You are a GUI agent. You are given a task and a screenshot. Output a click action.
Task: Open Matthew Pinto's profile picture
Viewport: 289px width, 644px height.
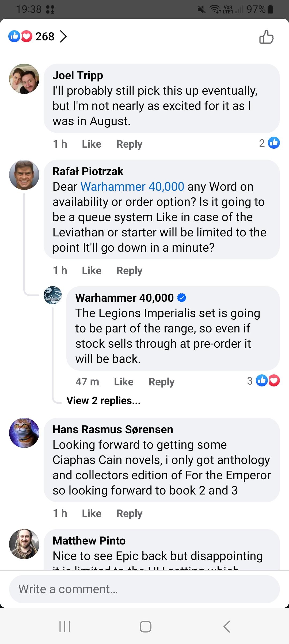coord(24,544)
